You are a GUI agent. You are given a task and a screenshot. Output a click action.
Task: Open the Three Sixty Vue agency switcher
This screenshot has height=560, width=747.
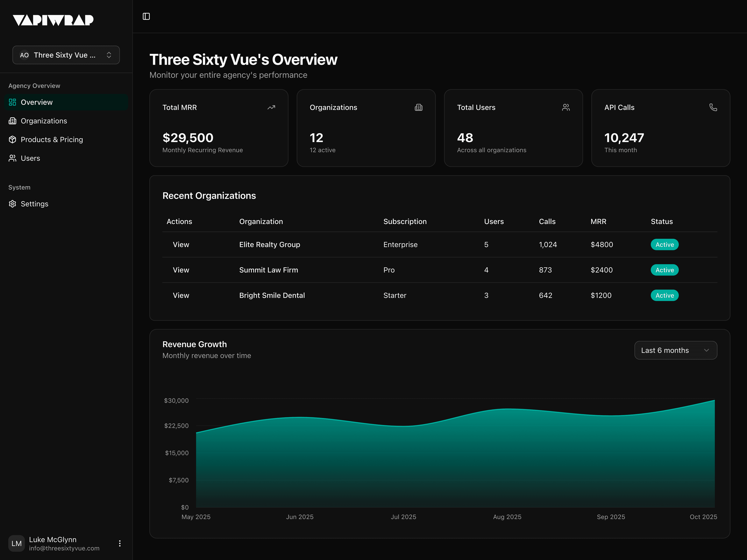pyautogui.click(x=66, y=55)
